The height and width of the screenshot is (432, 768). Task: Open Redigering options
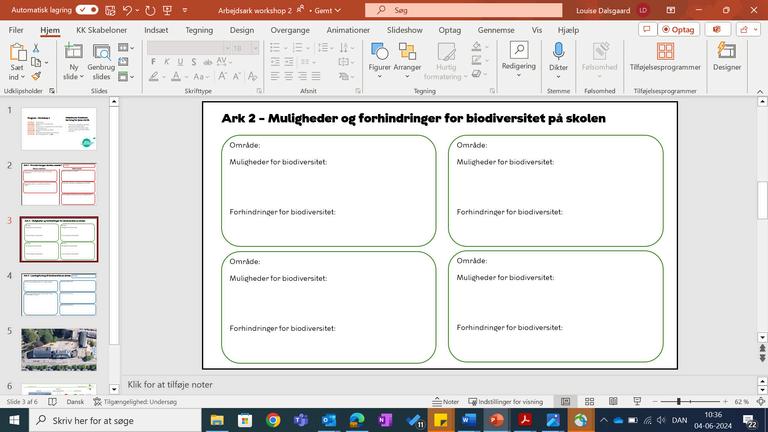[x=518, y=60]
